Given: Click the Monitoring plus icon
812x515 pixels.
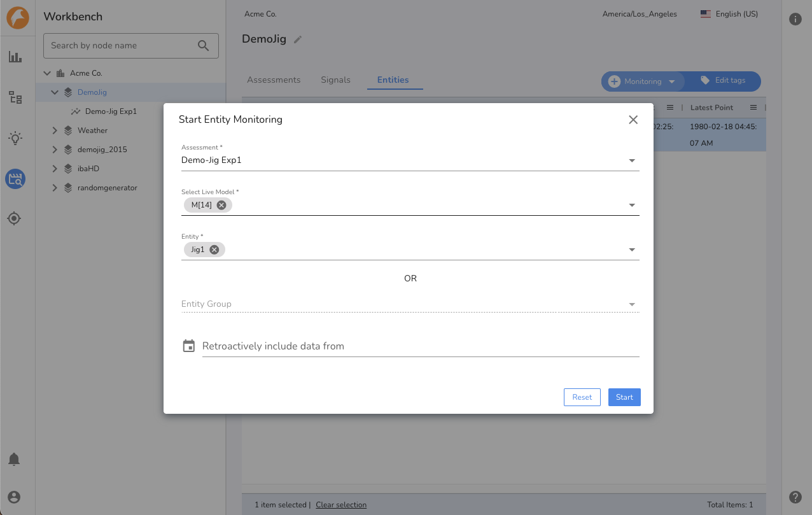Looking at the screenshot, I should point(615,81).
